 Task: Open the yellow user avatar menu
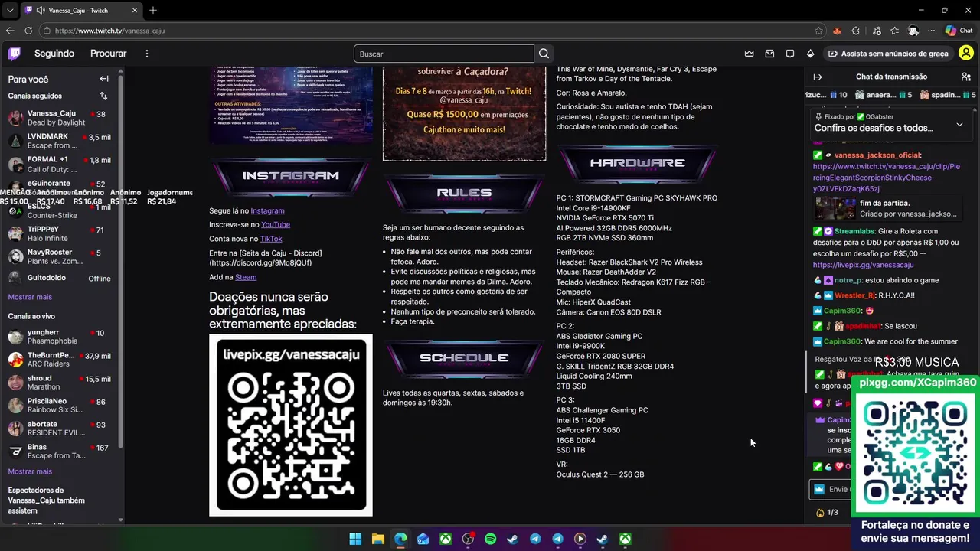pyautogui.click(x=965, y=54)
